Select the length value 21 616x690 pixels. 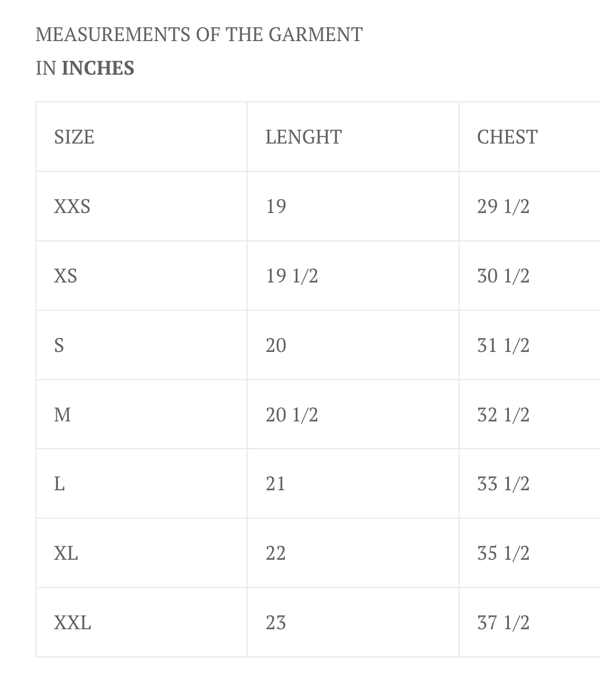pyautogui.click(x=276, y=484)
